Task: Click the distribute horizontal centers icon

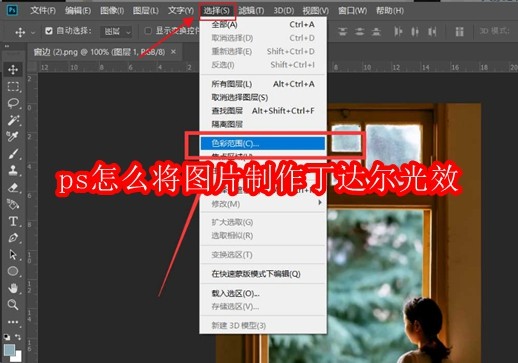Action: coord(415,32)
